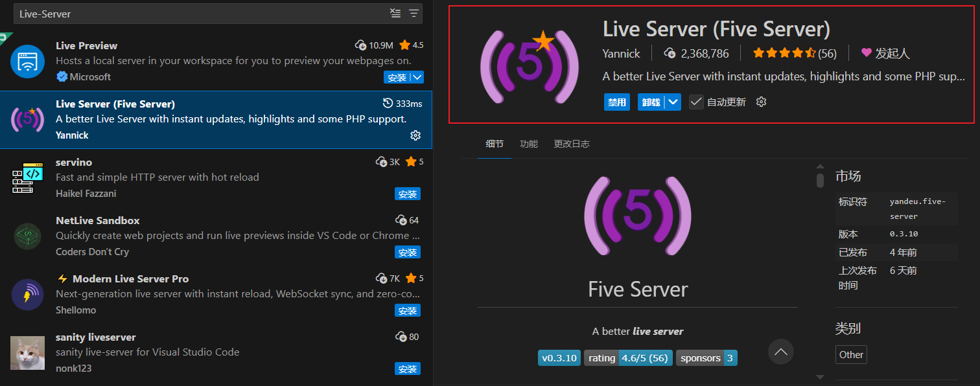This screenshot has height=386, width=980.
Task: Expand the Live Preview install dropdown arrow
Action: 417,77
